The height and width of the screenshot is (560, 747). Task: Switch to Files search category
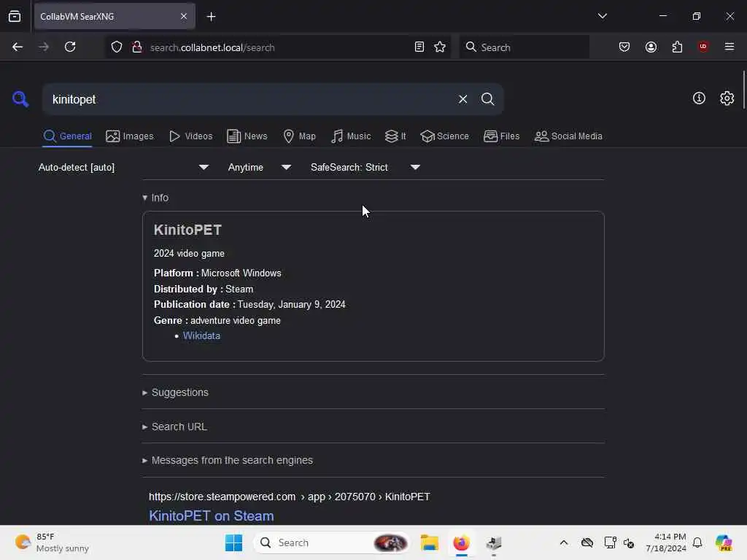(501, 136)
